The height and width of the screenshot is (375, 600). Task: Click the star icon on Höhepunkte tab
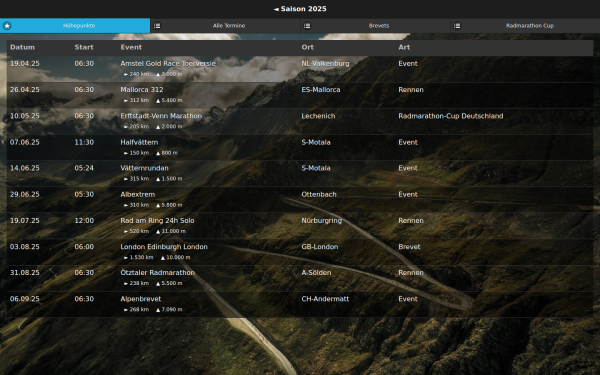click(x=7, y=26)
